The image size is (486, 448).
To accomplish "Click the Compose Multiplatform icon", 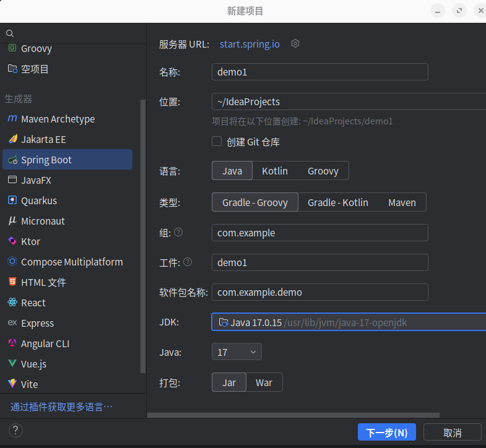I will point(12,262).
